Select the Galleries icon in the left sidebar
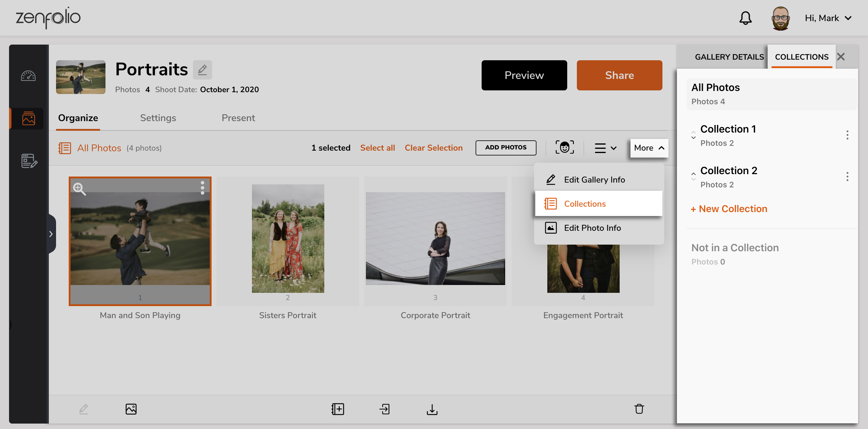The height and width of the screenshot is (429, 868). [x=28, y=118]
